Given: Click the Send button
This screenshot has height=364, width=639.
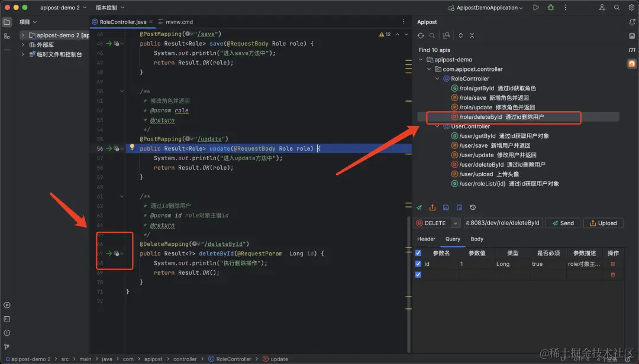Looking at the screenshot, I should (563, 223).
